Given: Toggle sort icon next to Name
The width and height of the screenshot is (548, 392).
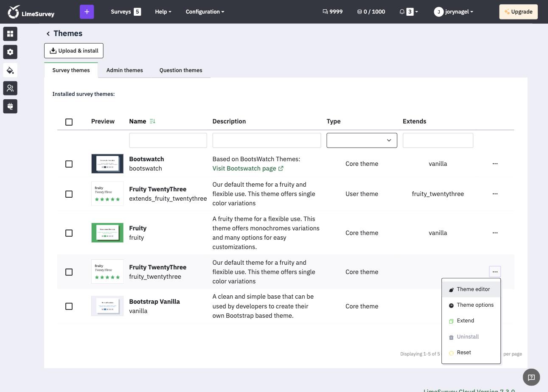Looking at the screenshot, I should click(x=152, y=121).
